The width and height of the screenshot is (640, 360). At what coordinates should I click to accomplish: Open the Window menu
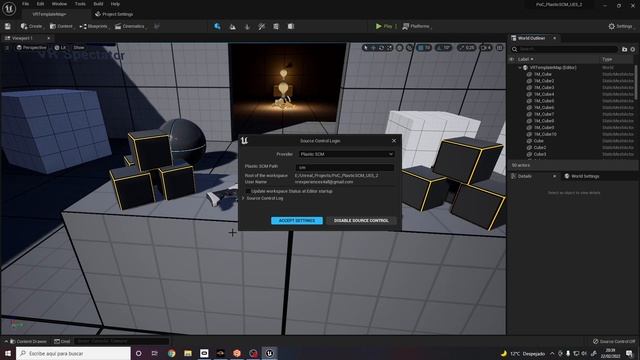[59, 4]
